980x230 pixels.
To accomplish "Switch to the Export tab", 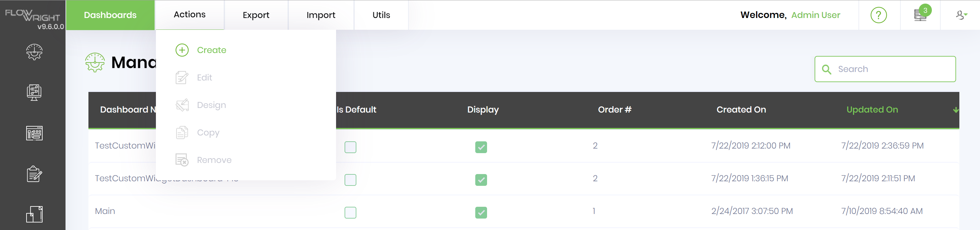I will pos(256,15).
